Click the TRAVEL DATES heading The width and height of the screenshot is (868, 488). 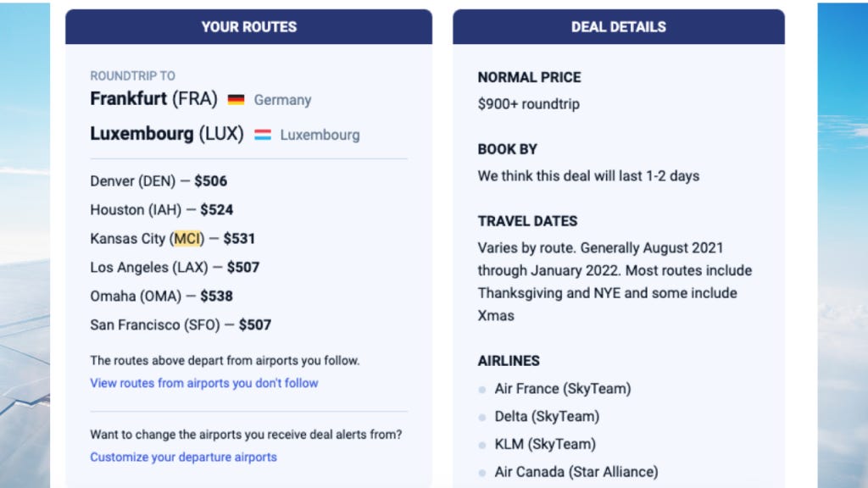tap(527, 221)
